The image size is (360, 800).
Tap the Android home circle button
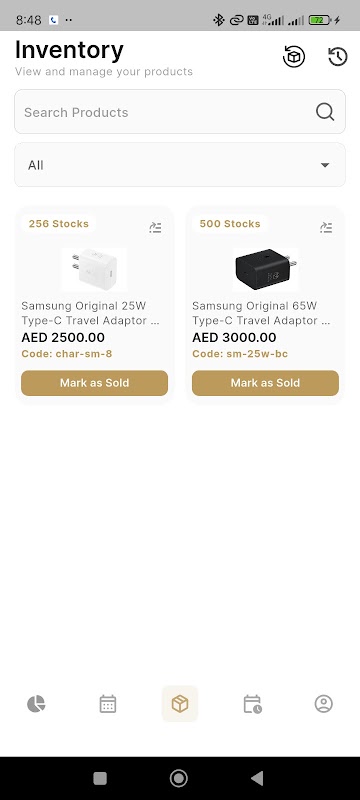178,778
